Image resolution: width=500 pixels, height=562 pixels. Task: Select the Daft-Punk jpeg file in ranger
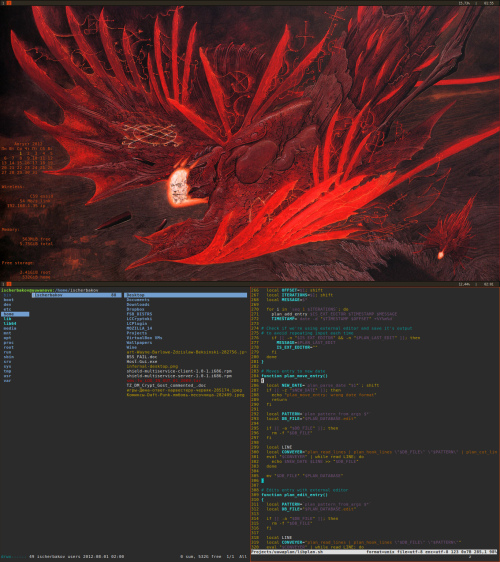pyautogui.click(x=185, y=395)
